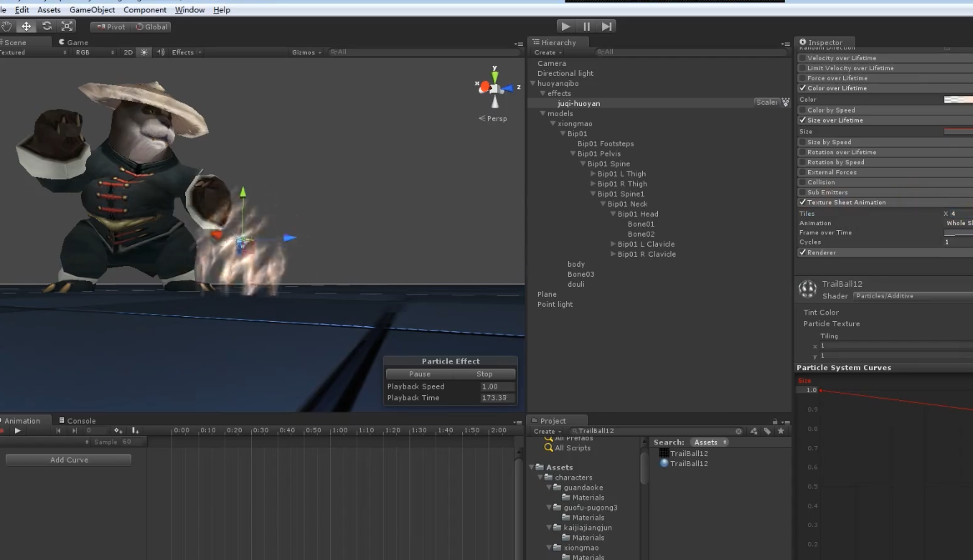Toggle Global handle rotation
Image resolution: width=973 pixels, height=560 pixels.
click(x=151, y=27)
